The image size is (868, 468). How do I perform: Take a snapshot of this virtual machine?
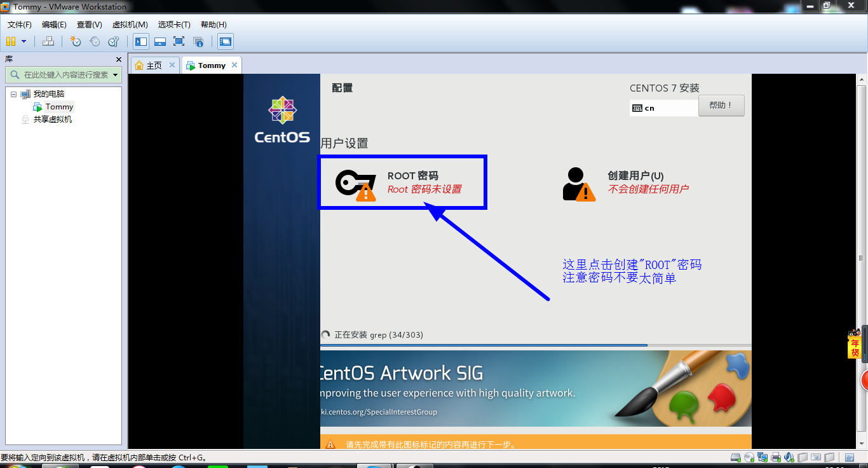[76, 41]
